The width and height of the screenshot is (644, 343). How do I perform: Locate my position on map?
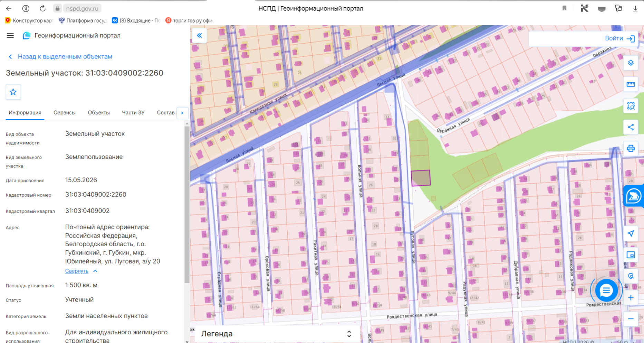[631, 234]
